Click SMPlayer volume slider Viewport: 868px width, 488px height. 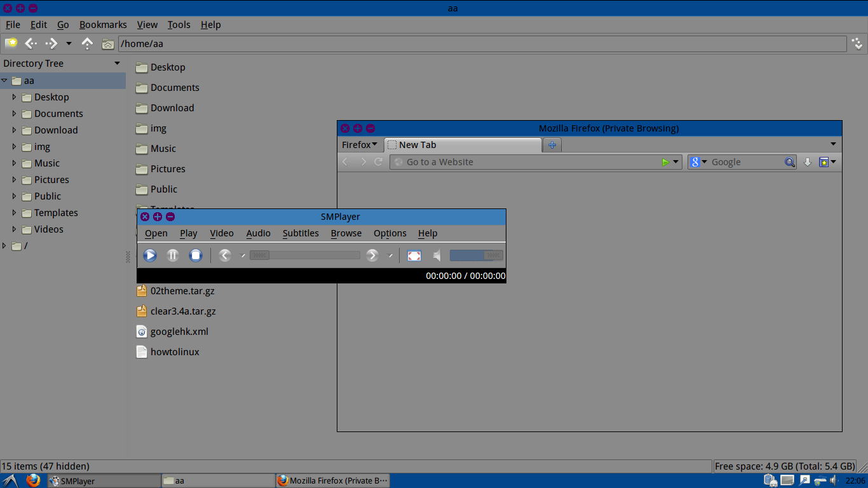477,255
